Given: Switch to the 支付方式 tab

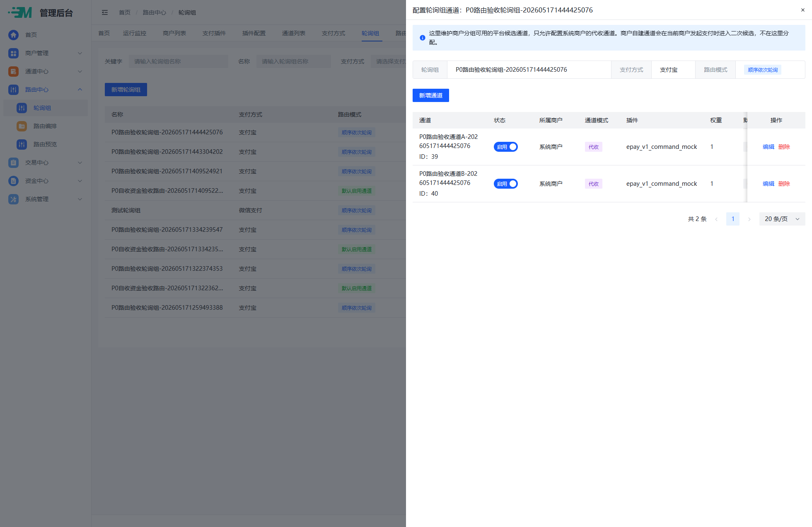Looking at the screenshot, I should (333, 33).
